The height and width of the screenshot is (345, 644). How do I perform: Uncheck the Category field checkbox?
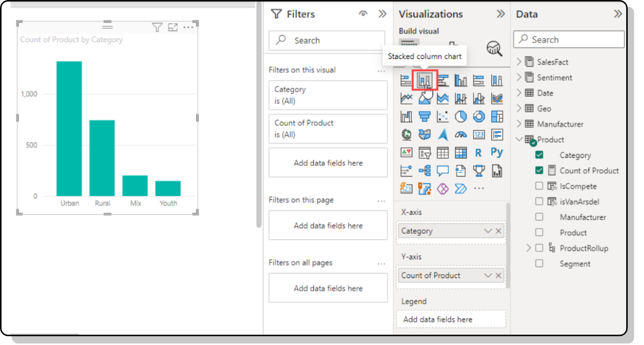tap(539, 155)
